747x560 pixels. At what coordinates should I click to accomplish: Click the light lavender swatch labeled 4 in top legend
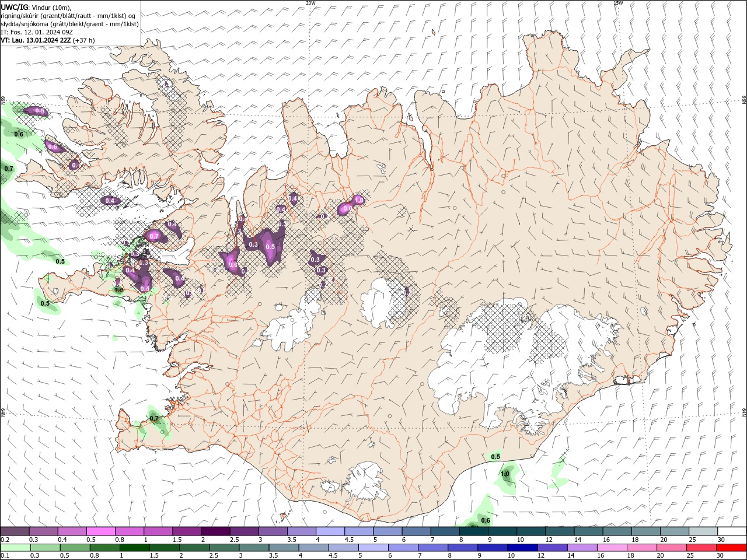coord(330,531)
